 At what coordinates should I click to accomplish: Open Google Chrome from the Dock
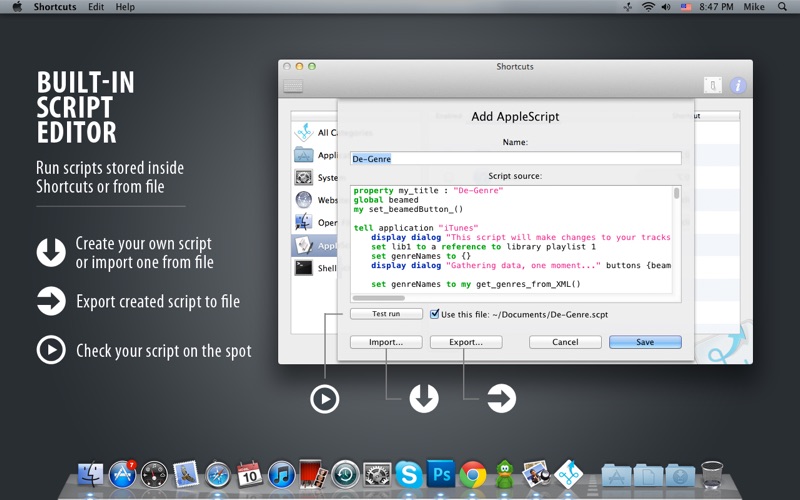473,474
